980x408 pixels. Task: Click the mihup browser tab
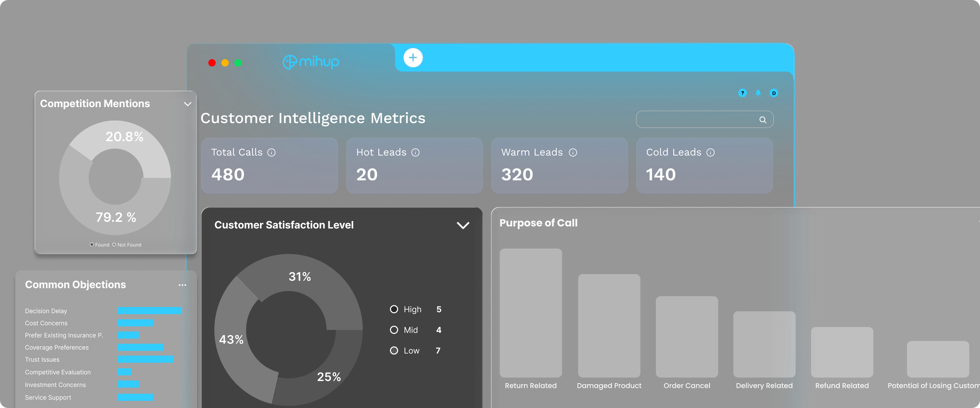pyautogui.click(x=311, y=62)
